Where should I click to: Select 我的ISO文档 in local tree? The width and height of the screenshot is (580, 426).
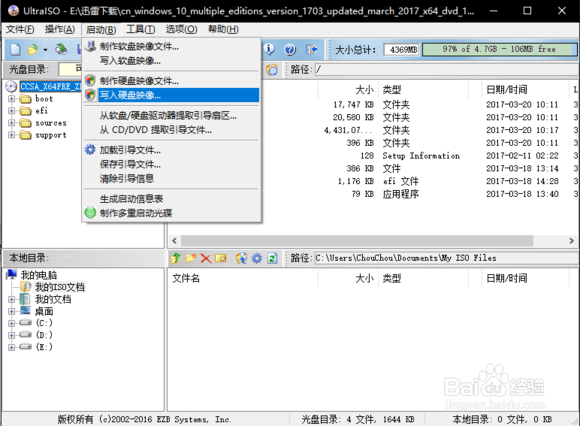coord(60,287)
